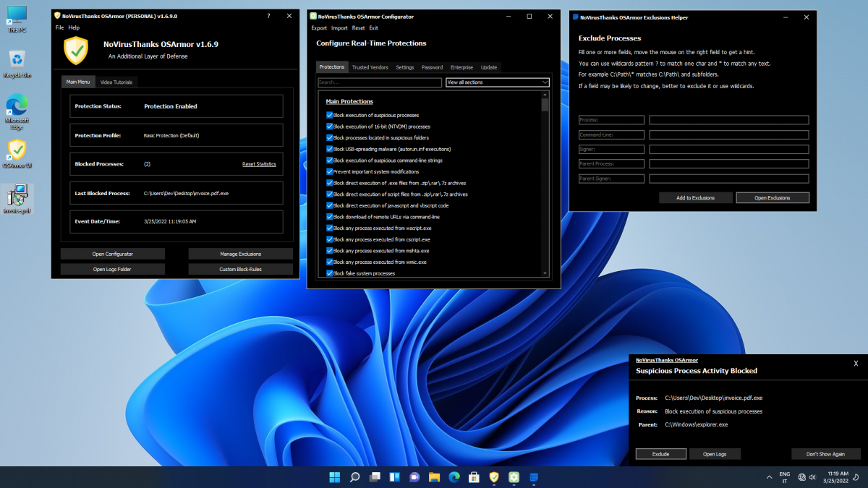Click the blue Exclusions Helper taskbar icon
This screenshot has width=868, height=488.
coord(534,477)
